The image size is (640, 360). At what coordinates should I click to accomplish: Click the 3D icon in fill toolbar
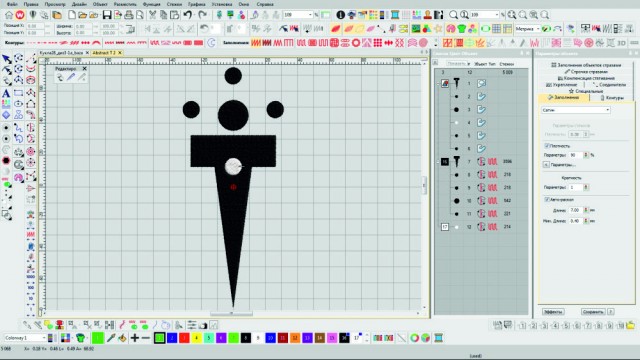pos(621,42)
